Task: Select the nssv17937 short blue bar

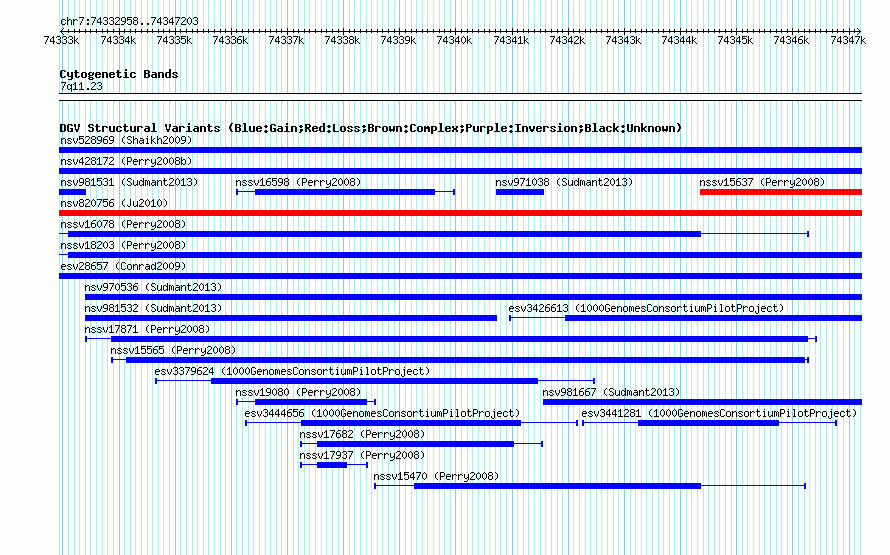Action: (334, 465)
